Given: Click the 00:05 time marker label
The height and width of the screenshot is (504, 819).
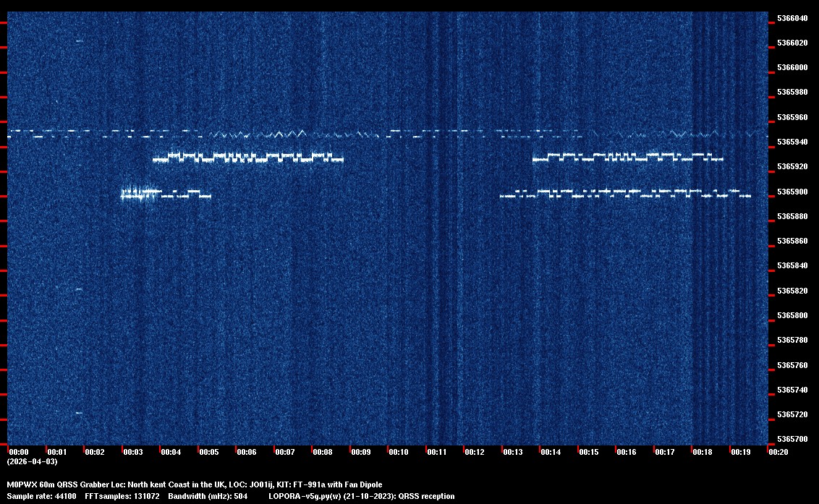Looking at the screenshot, I should coord(209,452).
